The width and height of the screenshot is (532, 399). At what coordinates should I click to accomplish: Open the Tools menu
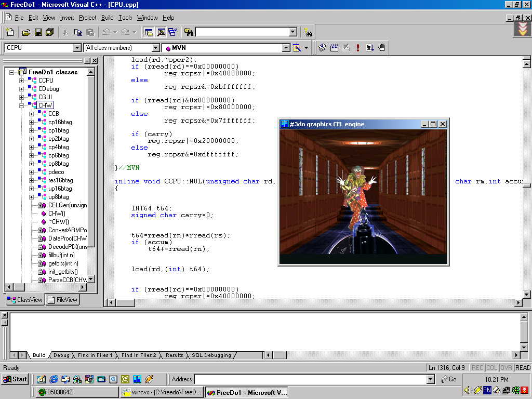(x=125, y=18)
